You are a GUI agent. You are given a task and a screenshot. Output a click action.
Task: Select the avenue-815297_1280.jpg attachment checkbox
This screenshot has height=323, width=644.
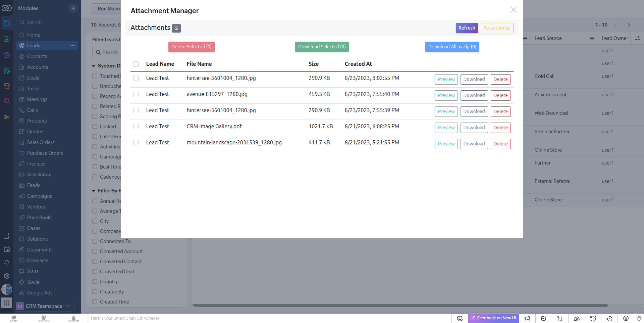tap(136, 94)
